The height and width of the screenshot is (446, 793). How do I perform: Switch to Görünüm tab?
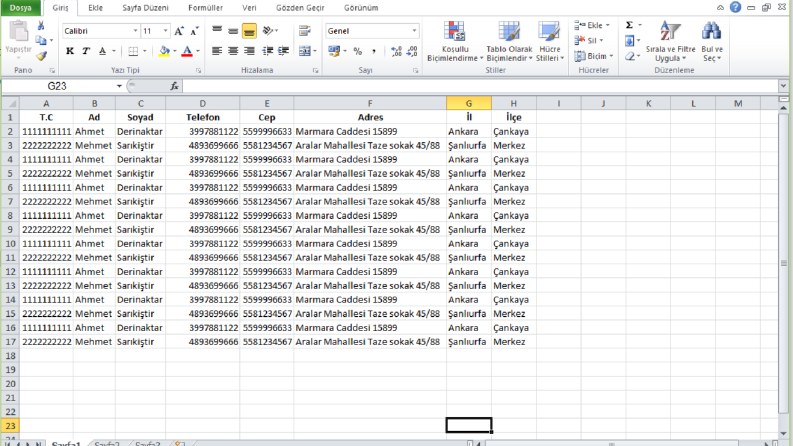point(361,8)
